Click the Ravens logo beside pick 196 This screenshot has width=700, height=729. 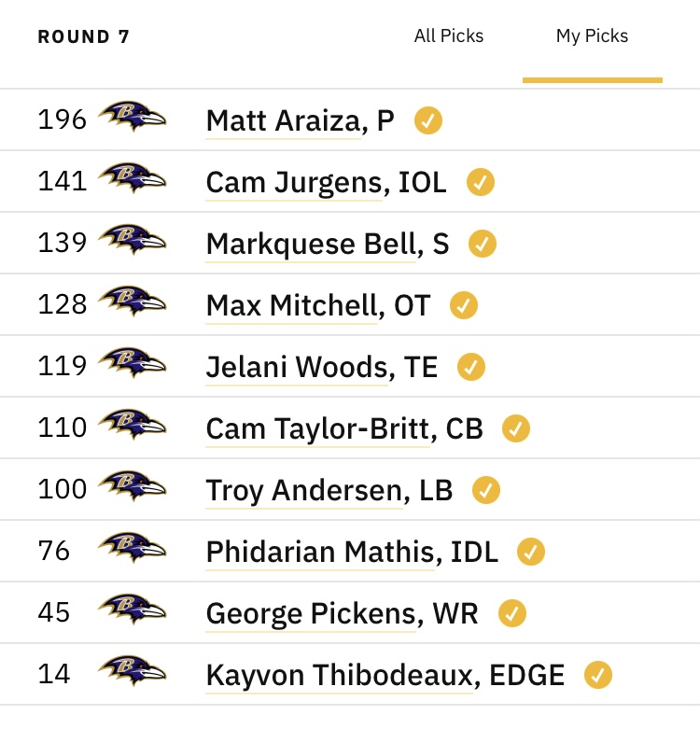132,117
